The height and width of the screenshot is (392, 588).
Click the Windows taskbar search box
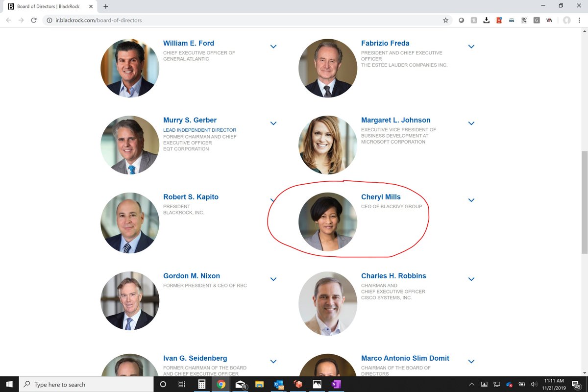point(86,384)
